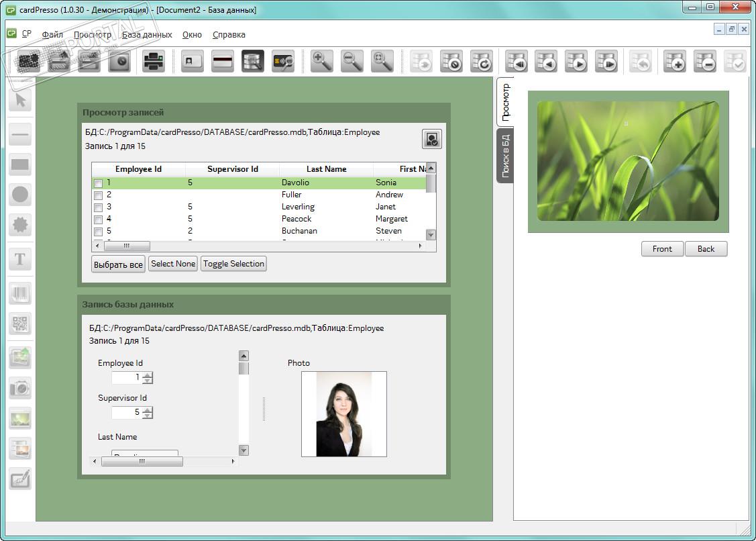Click the Toggle Selection button
756x541 pixels.
coord(233,264)
